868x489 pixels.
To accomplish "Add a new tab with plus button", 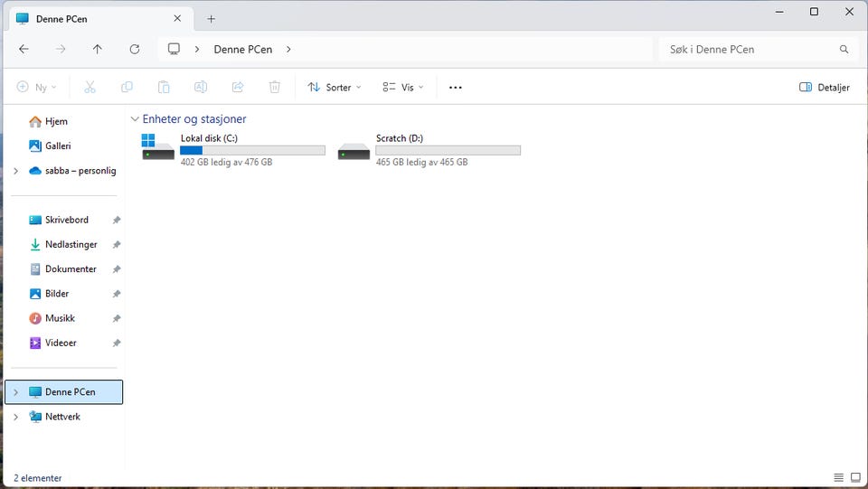I will pyautogui.click(x=211, y=19).
